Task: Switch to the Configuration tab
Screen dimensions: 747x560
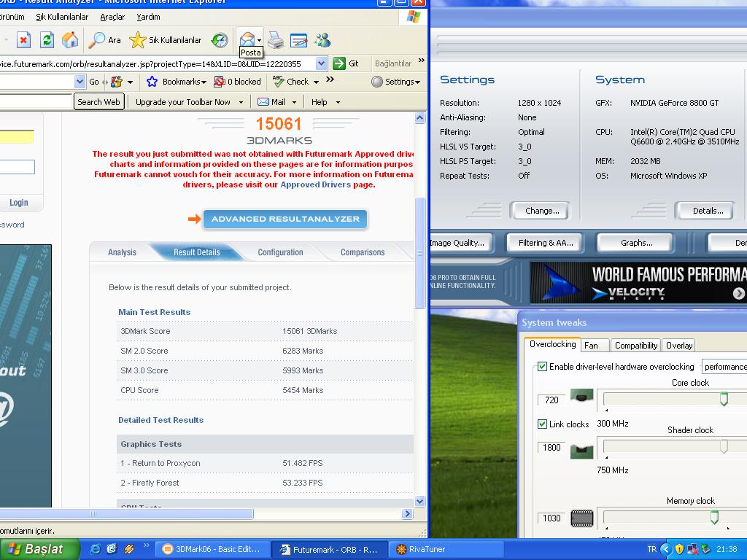Action: 280,252
